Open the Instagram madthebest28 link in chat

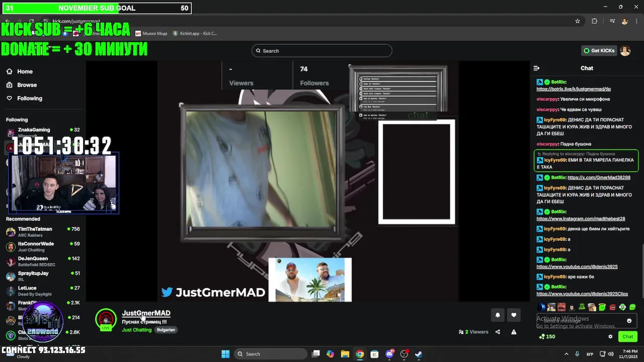581,219
